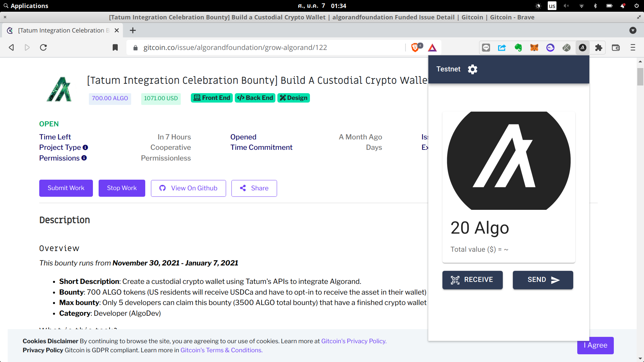This screenshot has height=362, width=644.
Task: Open the Phantom ghost wallet extension
Action: 550,48
